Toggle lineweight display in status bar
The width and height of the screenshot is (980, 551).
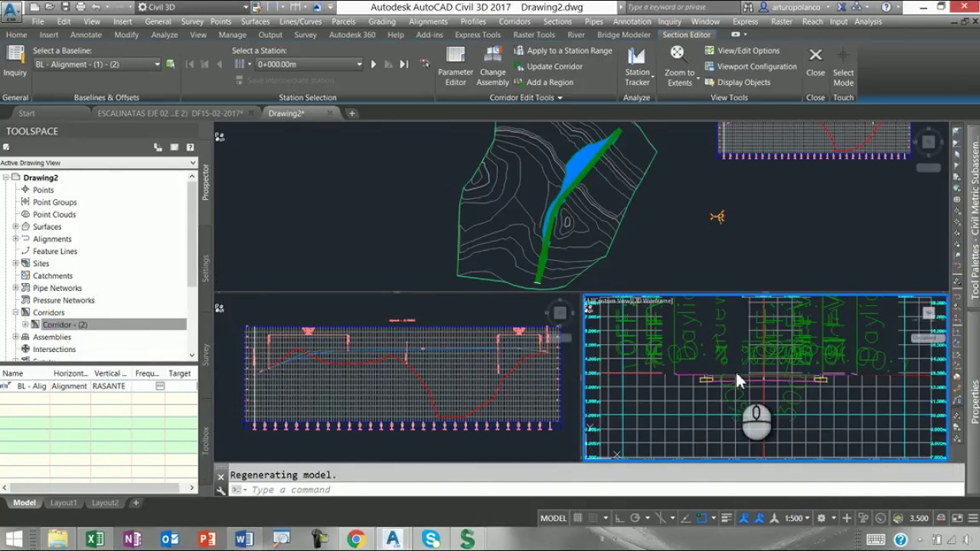pyautogui.click(x=727, y=518)
